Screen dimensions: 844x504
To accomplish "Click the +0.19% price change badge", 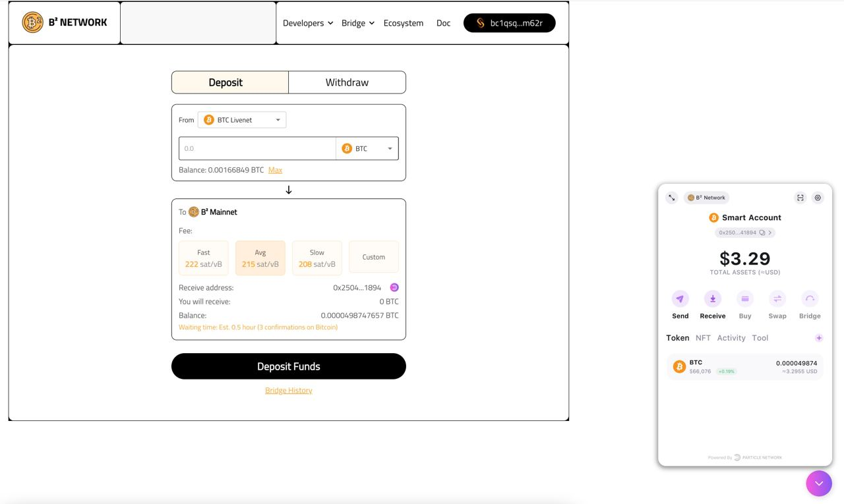I will click(x=727, y=372).
